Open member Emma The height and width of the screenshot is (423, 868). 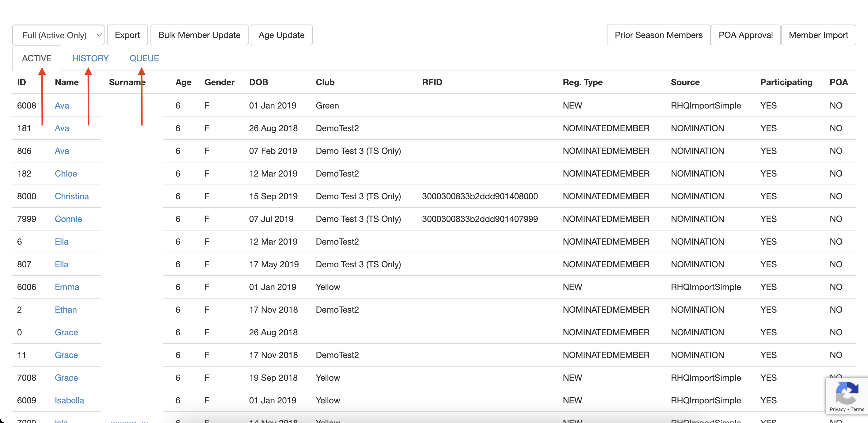67,287
